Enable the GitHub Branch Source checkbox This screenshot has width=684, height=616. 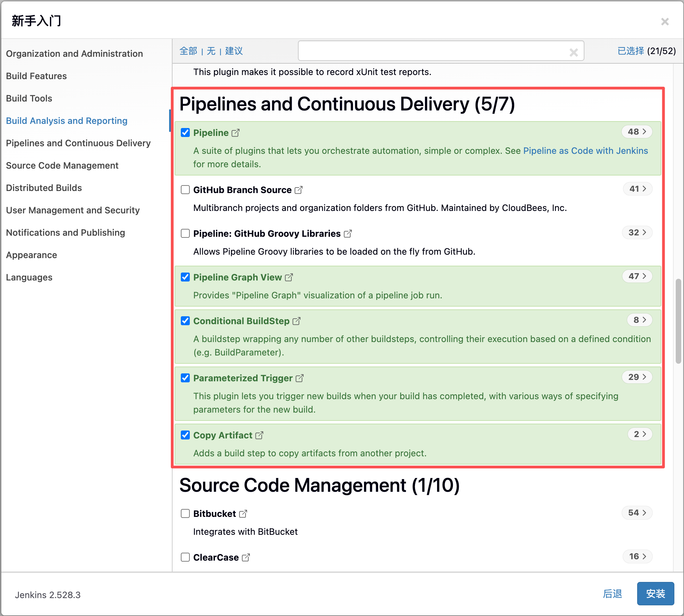pos(185,190)
